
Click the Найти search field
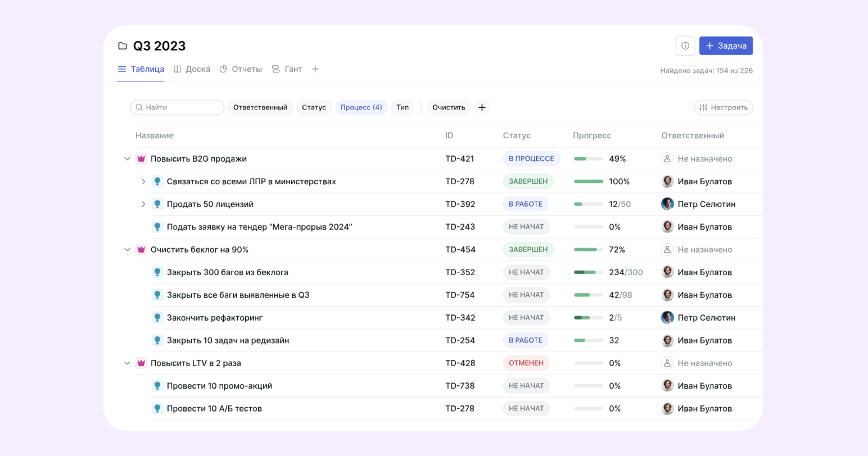coord(178,107)
